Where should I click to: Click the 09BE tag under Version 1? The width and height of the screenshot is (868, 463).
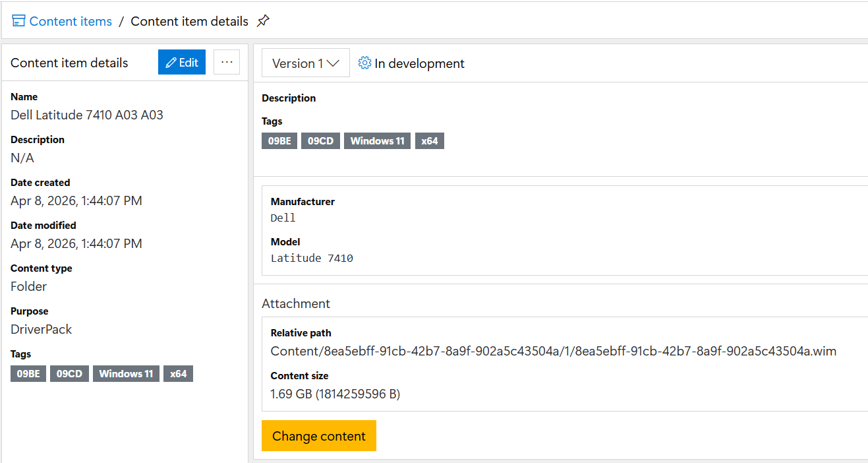[x=279, y=141]
